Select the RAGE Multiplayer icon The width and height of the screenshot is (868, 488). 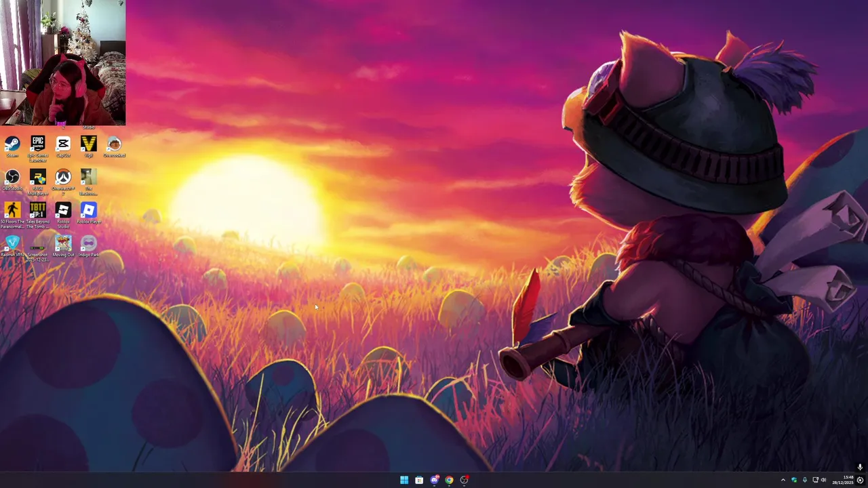[x=38, y=182]
